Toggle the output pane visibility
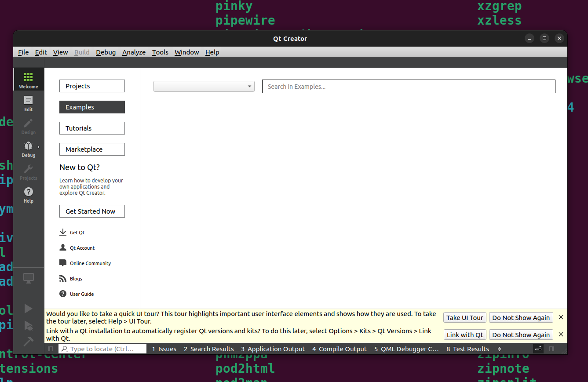This screenshot has height=382, width=588. click(x=538, y=349)
